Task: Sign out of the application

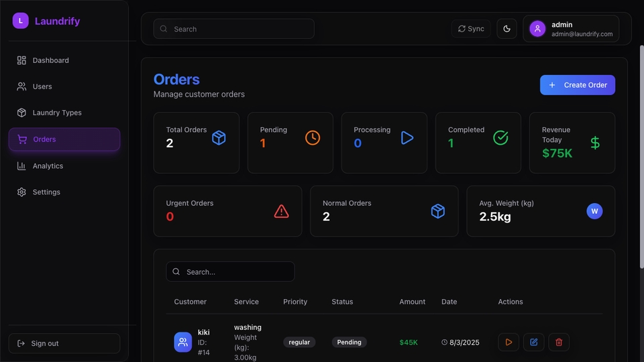Action: [64, 343]
